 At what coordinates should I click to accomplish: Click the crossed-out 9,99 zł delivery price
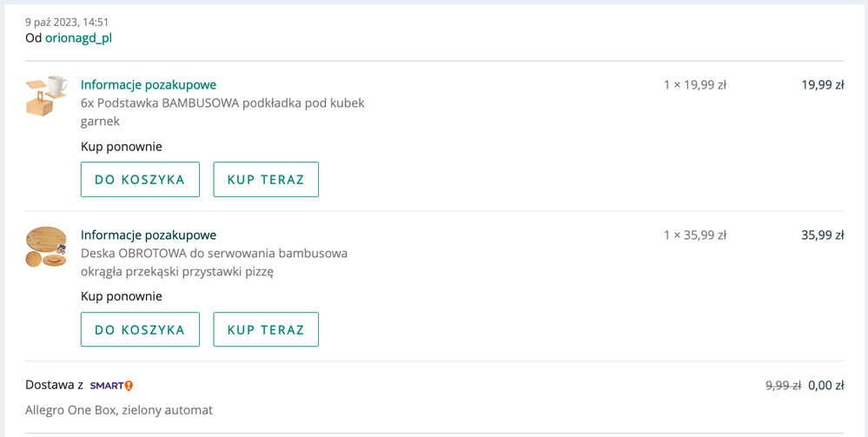pos(784,386)
